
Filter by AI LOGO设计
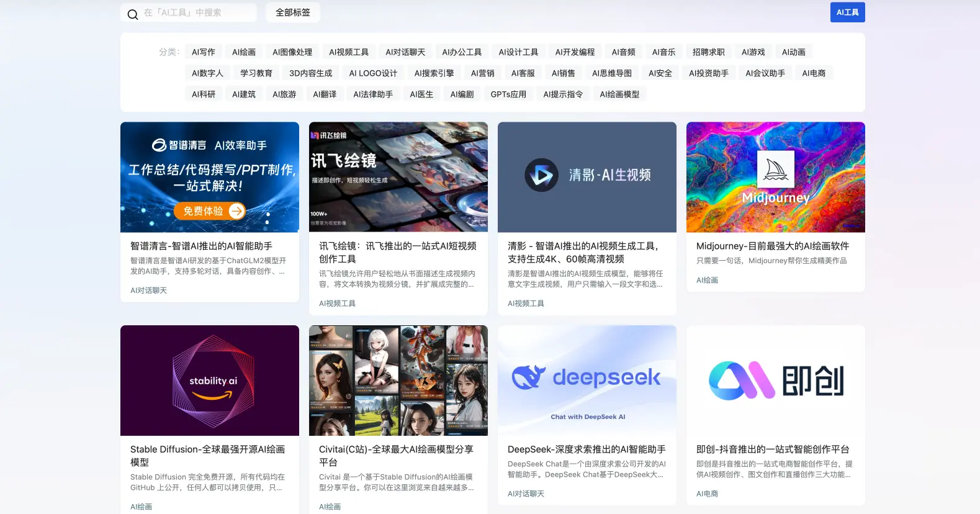[x=373, y=73]
